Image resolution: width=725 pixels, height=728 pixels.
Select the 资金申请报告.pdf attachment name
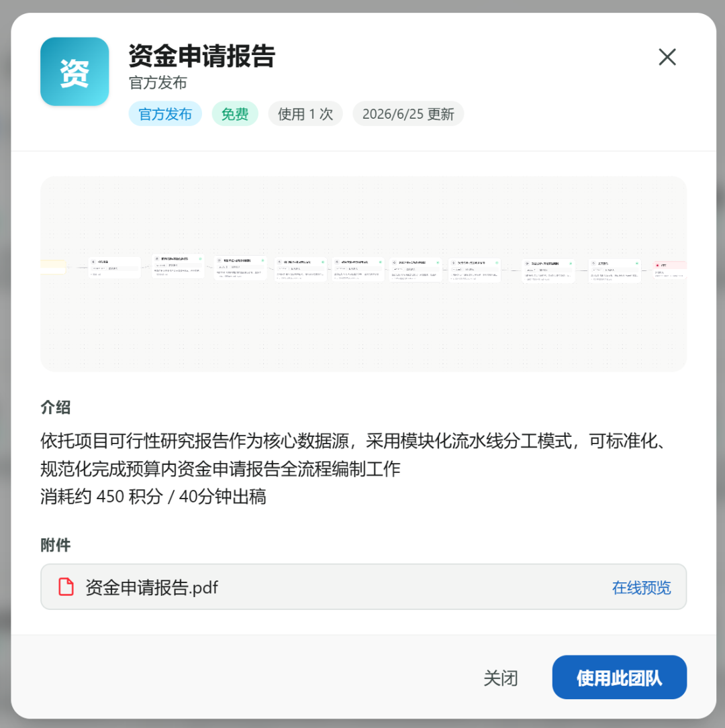point(152,587)
